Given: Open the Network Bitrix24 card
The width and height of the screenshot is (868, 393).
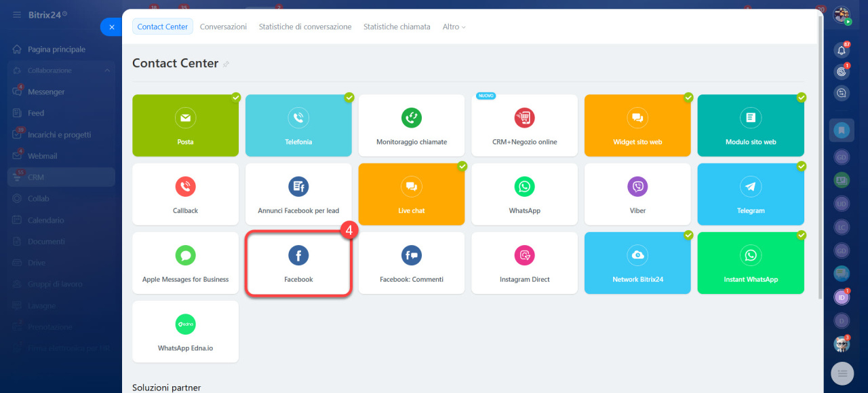Looking at the screenshot, I should click(x=637, y=263).
